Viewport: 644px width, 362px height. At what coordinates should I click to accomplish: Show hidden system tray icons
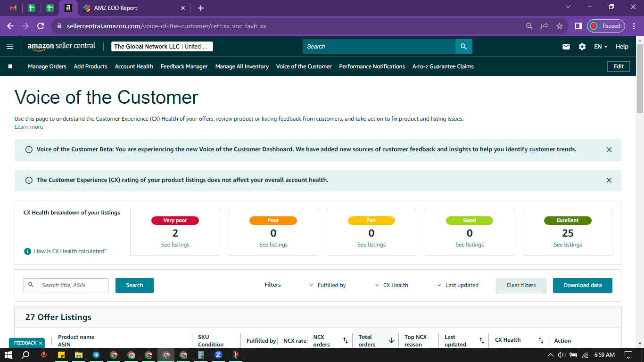coord(550,355)
